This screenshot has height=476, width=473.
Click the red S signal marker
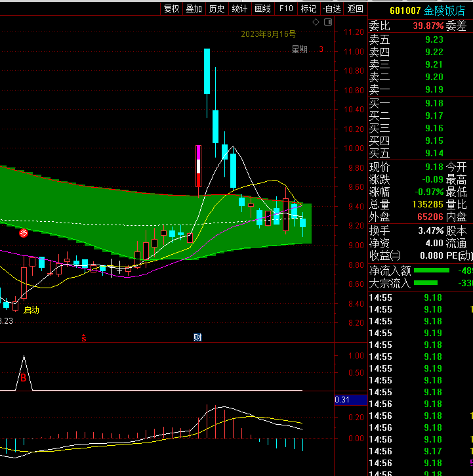[x=84, y=338]
